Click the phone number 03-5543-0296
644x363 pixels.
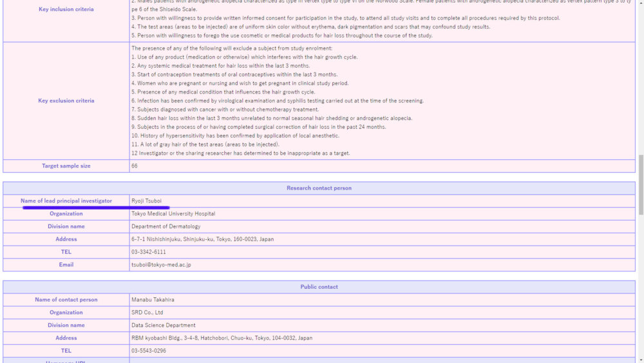click(x=148, y=351)
